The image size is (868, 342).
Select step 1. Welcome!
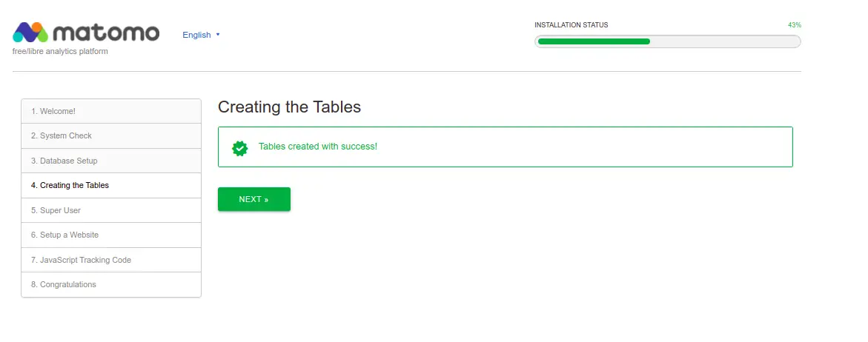(111, 111)
